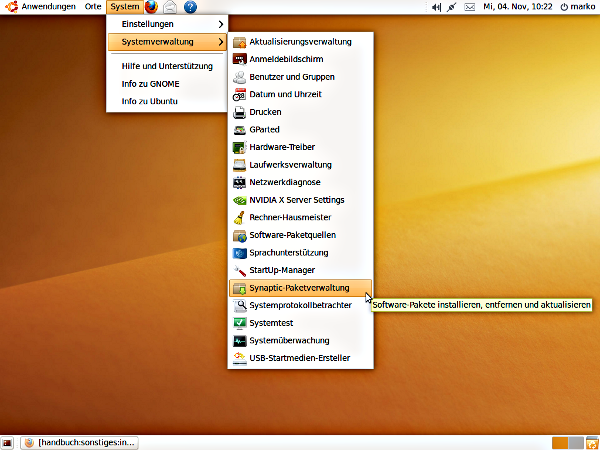Click the show desktop icon in bottom panel
This screenshot has width=600, height=450.
(7, 443)
